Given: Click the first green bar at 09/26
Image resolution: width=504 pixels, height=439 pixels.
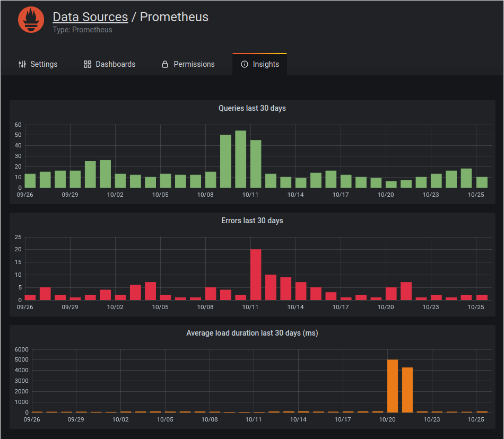Looking at the screenshot, I should [30, 181].
